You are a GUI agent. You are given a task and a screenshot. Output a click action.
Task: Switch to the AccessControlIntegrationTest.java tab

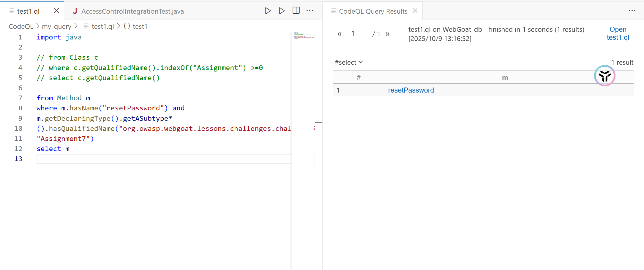pos(132,11)
